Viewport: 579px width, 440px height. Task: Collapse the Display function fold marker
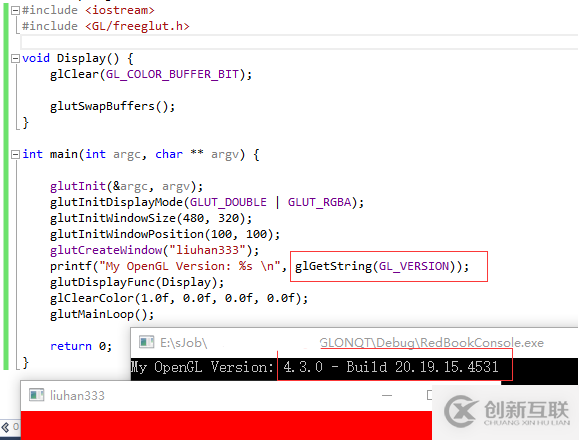(15, 58)
